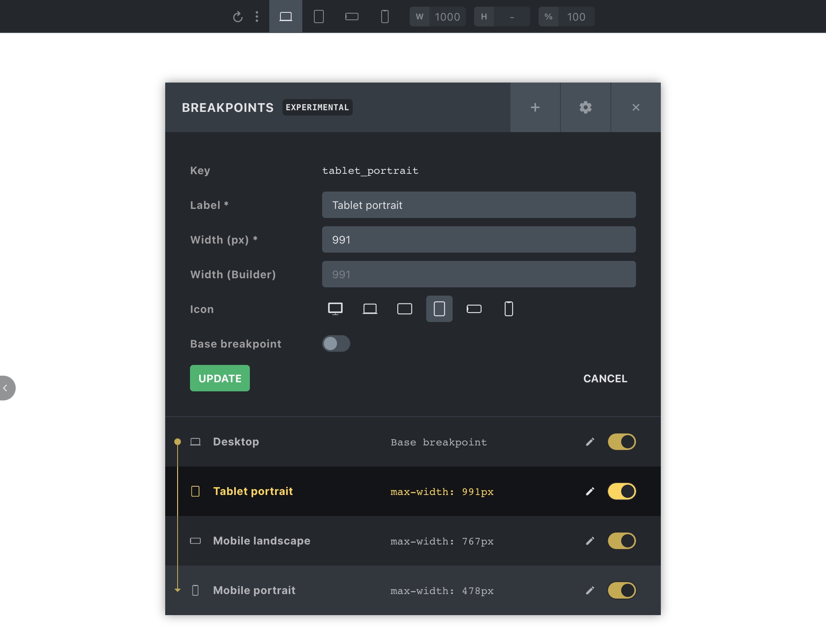The width and height of the screenshot is (826, 644).
Task: Edit the Desktop breakpoint with pencil icon
Action: 590,442
